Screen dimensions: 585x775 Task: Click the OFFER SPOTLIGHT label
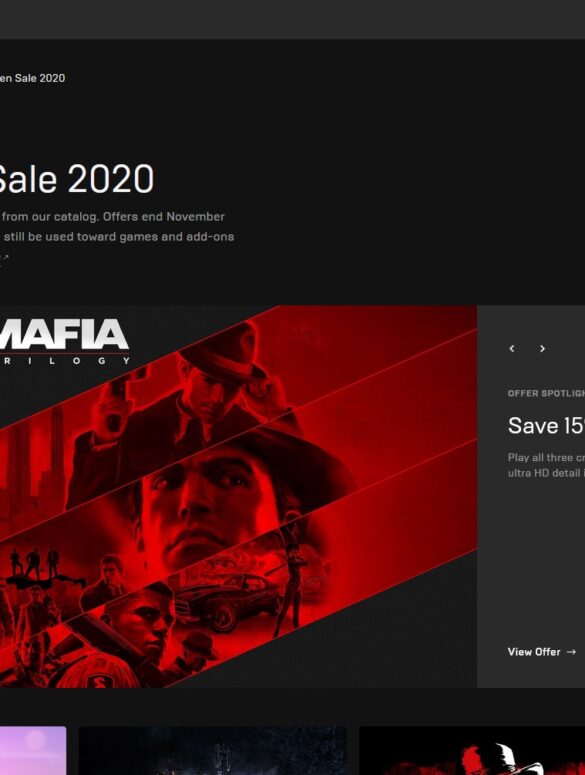coord(546,393)
